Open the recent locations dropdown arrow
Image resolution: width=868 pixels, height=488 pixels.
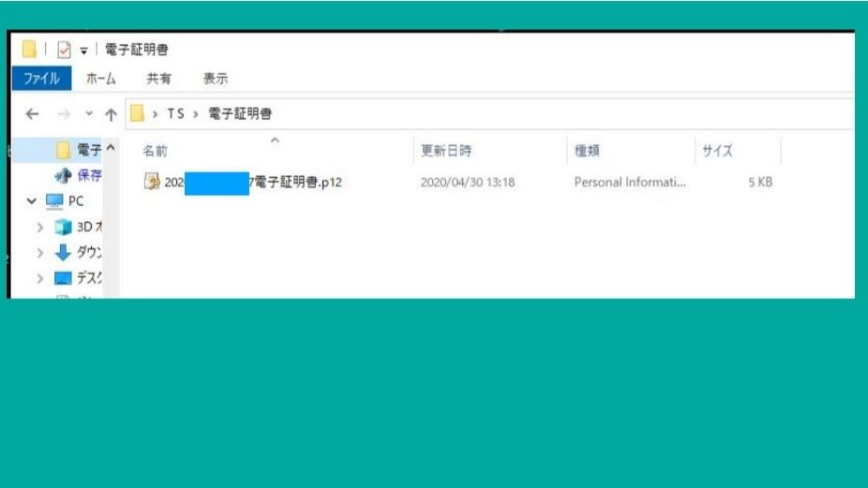(89, 114)
